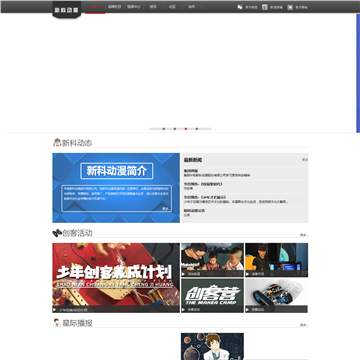Click the more link beside 创客活动 heading

click(x=303, y=235)
